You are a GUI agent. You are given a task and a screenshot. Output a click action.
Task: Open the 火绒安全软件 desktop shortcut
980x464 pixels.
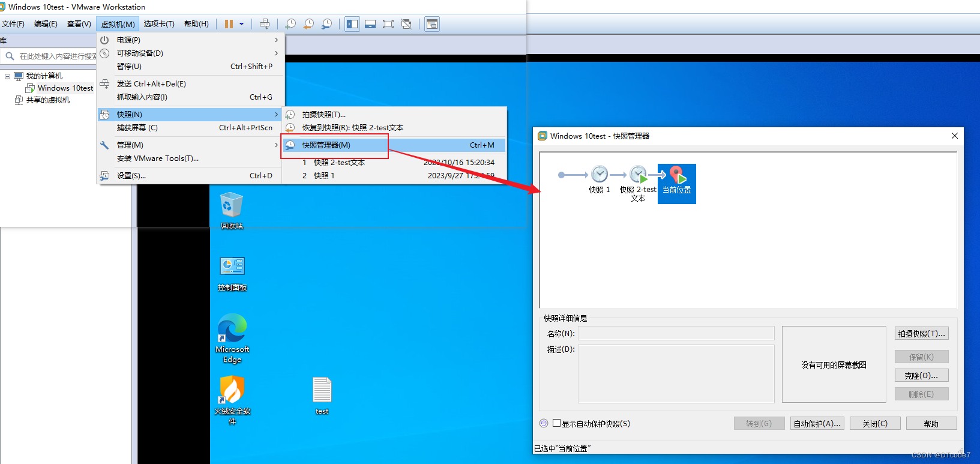(232, 400)
